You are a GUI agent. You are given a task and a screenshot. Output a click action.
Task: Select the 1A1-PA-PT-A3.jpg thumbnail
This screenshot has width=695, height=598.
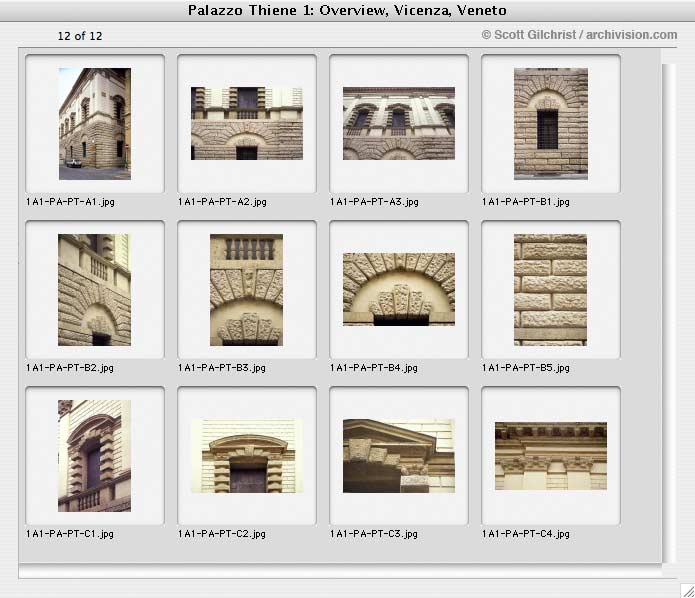tap(399, 123)
